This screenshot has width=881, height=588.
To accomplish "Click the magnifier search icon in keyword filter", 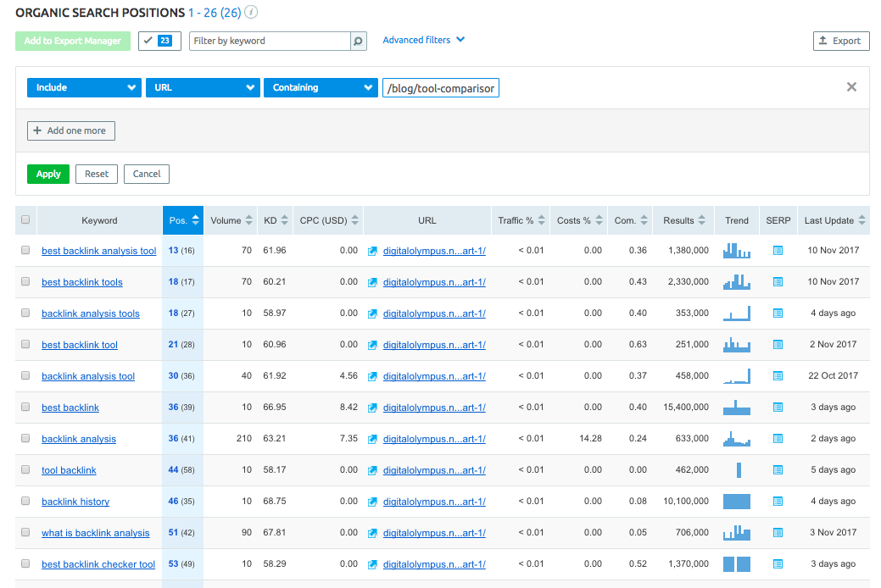I will [x=359, y=41].
